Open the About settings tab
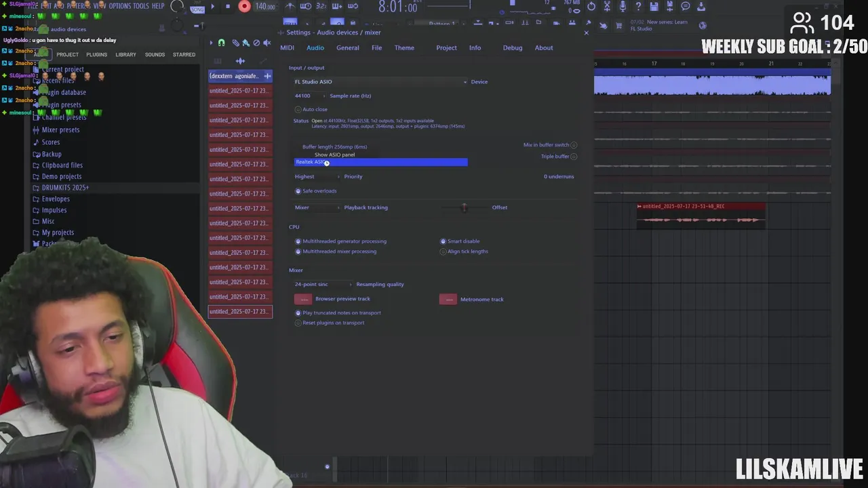 point(544,48)
